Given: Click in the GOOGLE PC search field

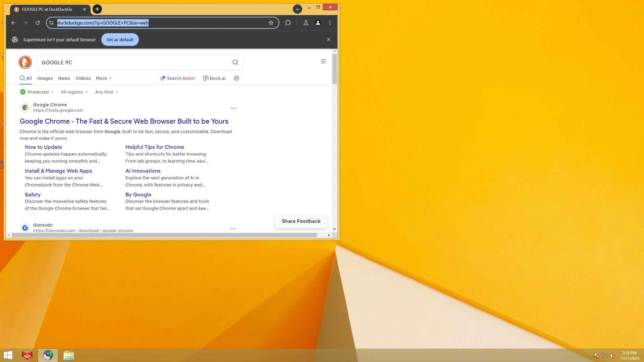Looking at the screenshot, I should [134, 62].
